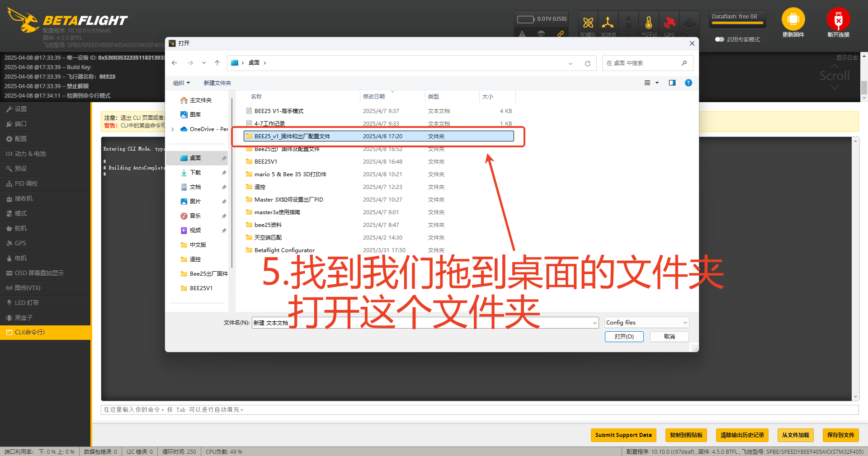Expand the address bar history dropdown
Image resolution: width=868 pixels, height=456 pixels.
coord(571,63)
